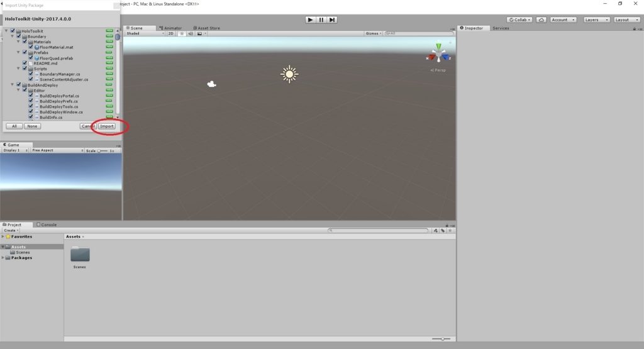Toggle the Persp projection label
This screenshot has width=644, height=349.
coord(438,70)
